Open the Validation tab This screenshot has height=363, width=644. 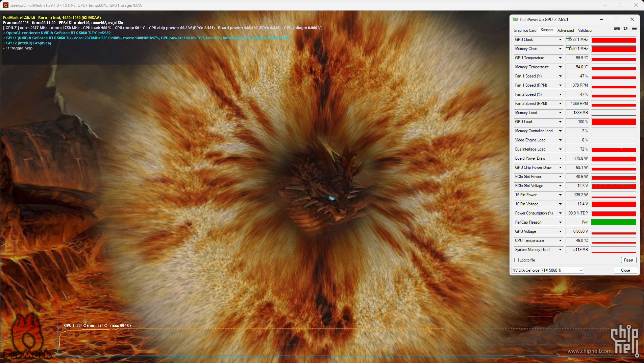click(586, 30)
